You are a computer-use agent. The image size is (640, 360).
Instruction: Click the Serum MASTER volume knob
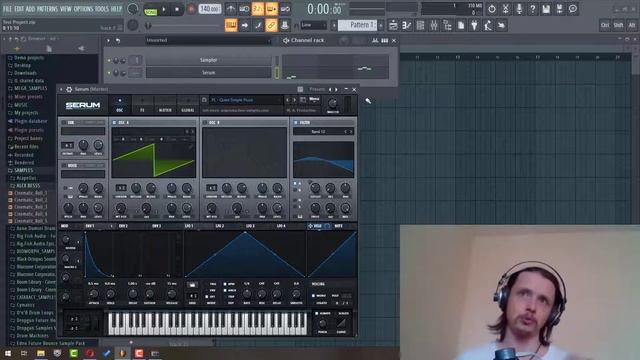333,103
